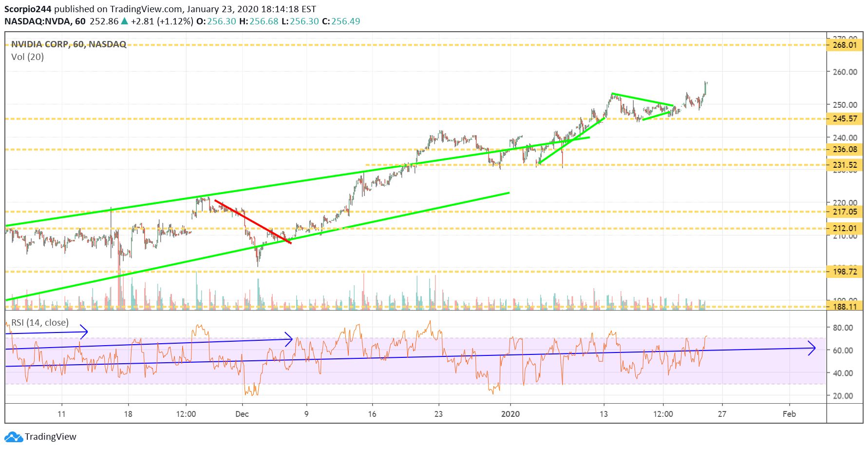868x450 pixels.
Task: Click the TradingView logo icon
Action: (x=14, y=436)
